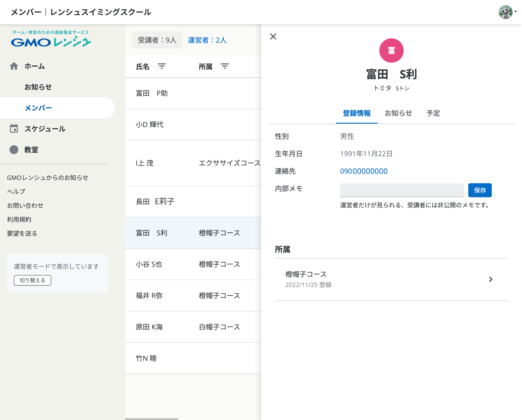The image size is (522, 420).
Task: Show the 運営者：2人 member list
Action: pos(207,40)
